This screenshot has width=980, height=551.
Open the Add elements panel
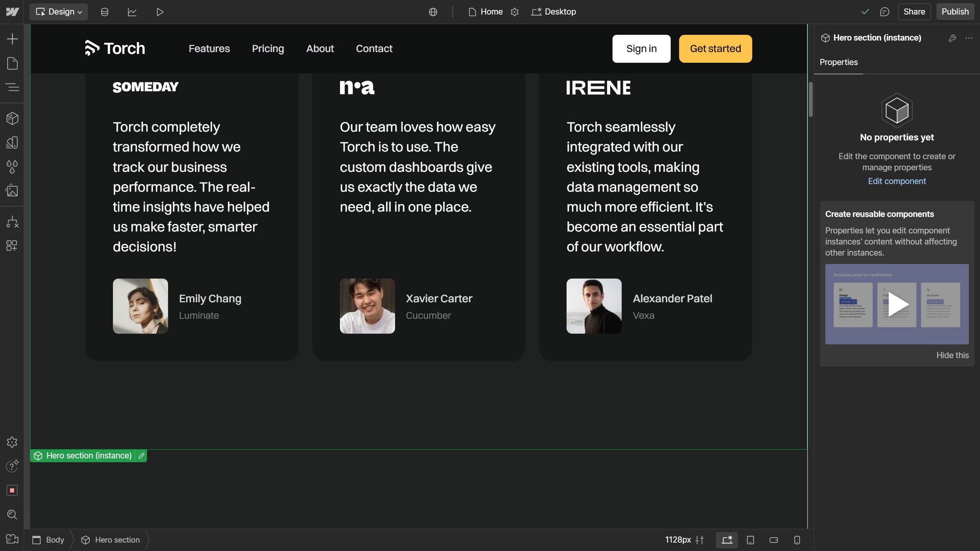pyautogui.click(x=12, y=39)
